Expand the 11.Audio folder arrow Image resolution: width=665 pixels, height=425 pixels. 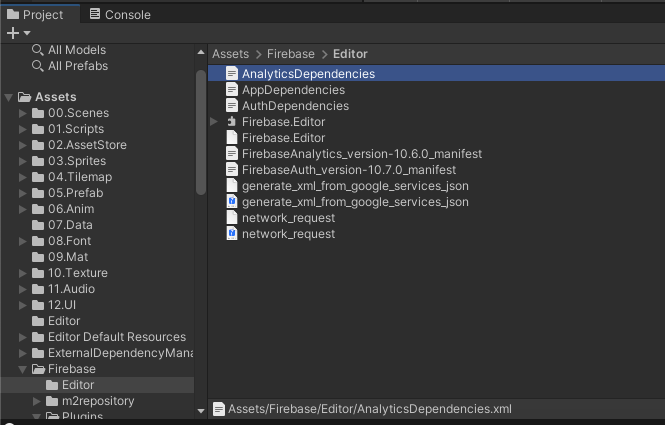(x=23, y=289)
